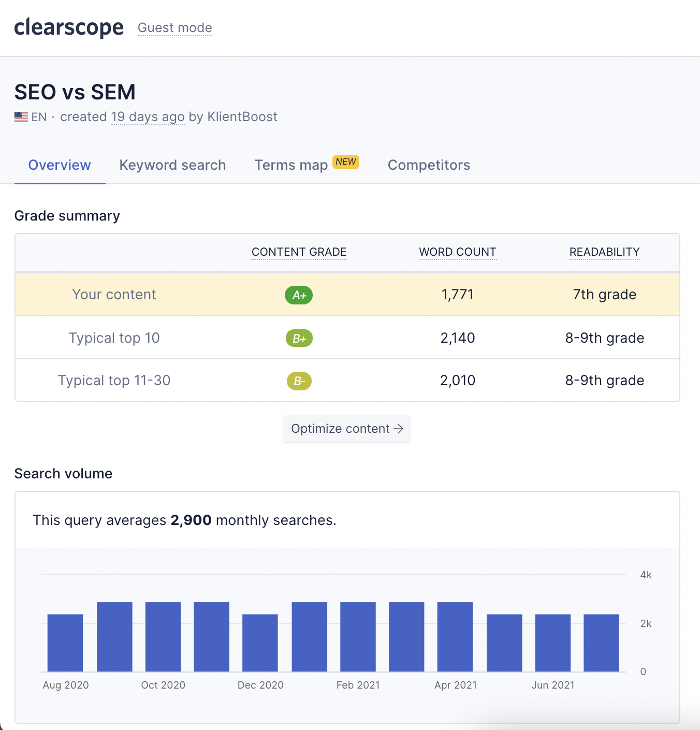
Task: Click the KlientBoost author name
Action: coord(242,117)
